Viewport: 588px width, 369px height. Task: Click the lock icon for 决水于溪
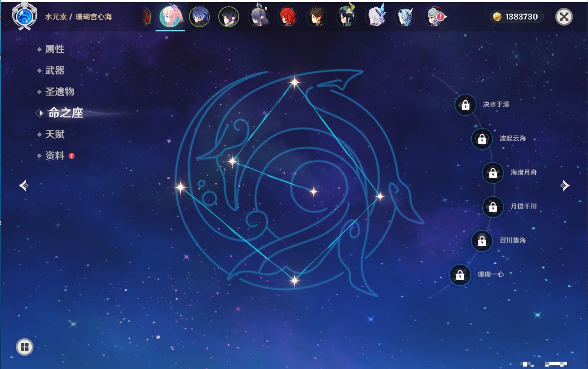(x=465, y=105)
